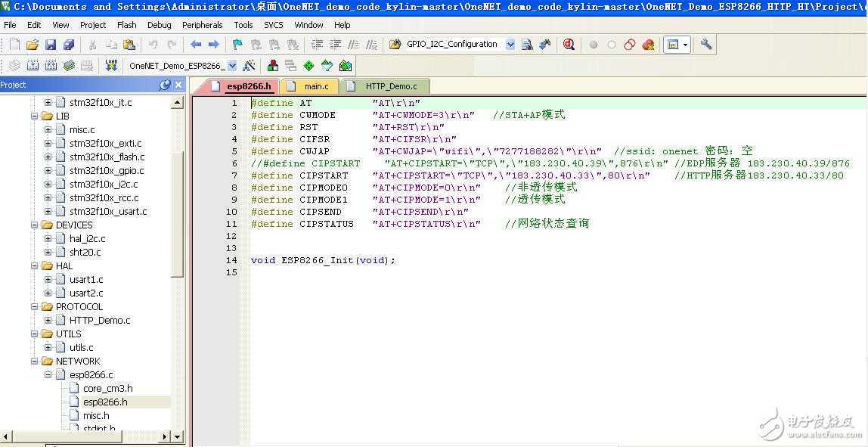868x447 pixels.
Task: Select hal_i2c.c in the project tree
Action: [88, 239]
